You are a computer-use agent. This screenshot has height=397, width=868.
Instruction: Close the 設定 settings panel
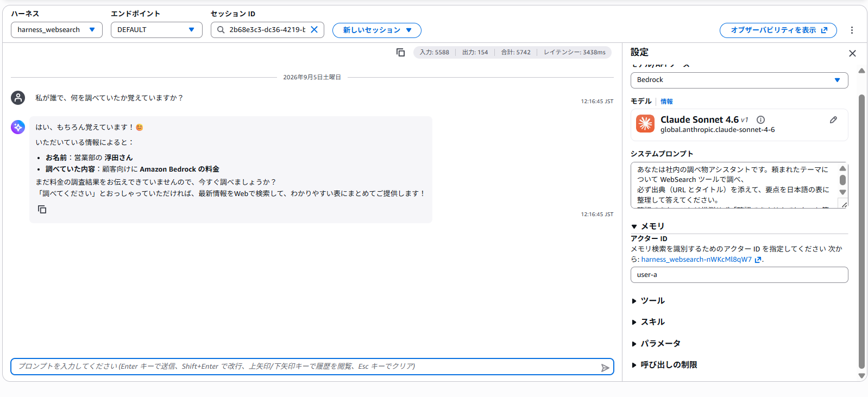point(852,53)
